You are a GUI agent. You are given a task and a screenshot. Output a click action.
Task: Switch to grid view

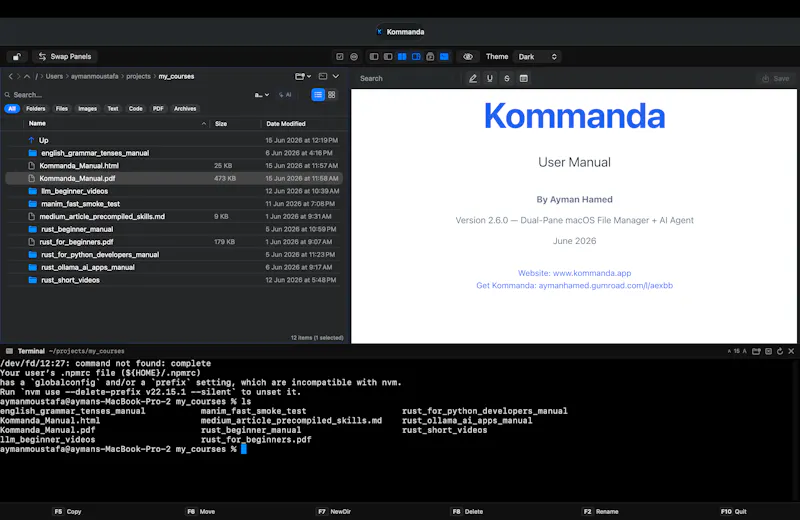[x=332, y=95]
